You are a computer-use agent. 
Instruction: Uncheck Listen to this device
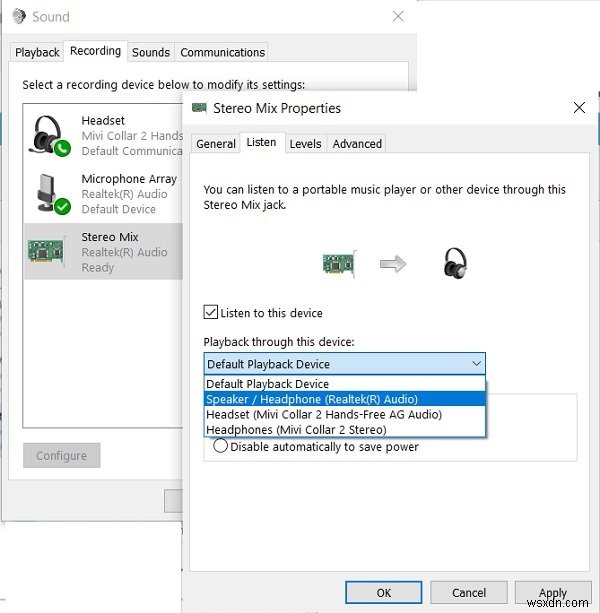210,312
